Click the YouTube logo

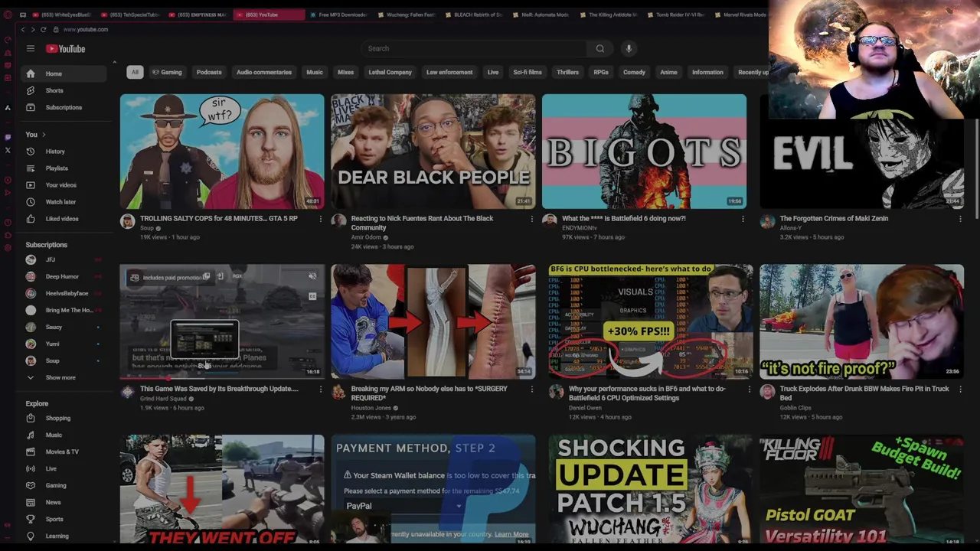click(x=65, y=49)
